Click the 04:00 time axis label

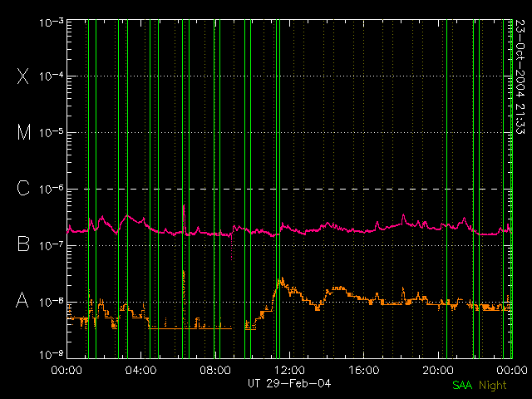click(x=140, y=370)
